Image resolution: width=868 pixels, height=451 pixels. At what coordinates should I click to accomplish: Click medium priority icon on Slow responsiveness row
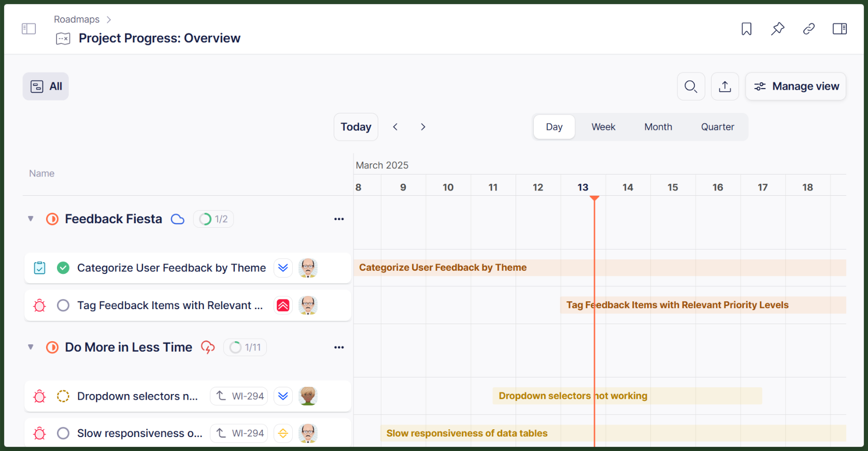[283, 433]
